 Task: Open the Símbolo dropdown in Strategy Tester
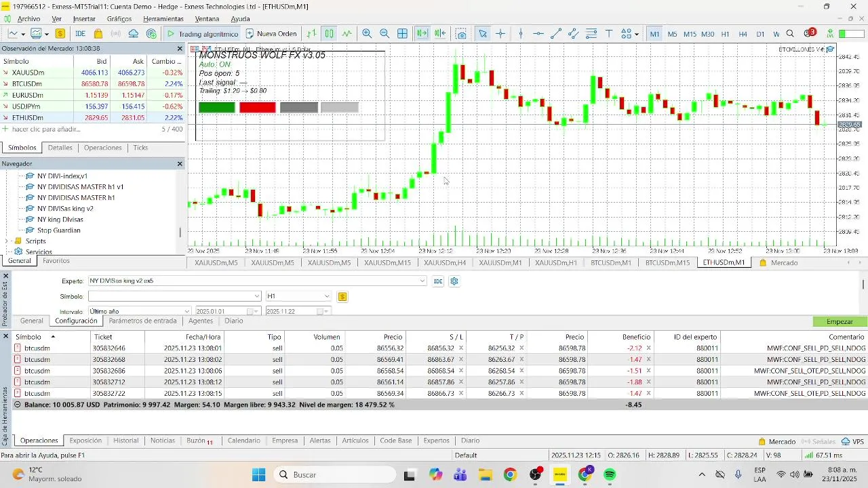pos(257,296)
